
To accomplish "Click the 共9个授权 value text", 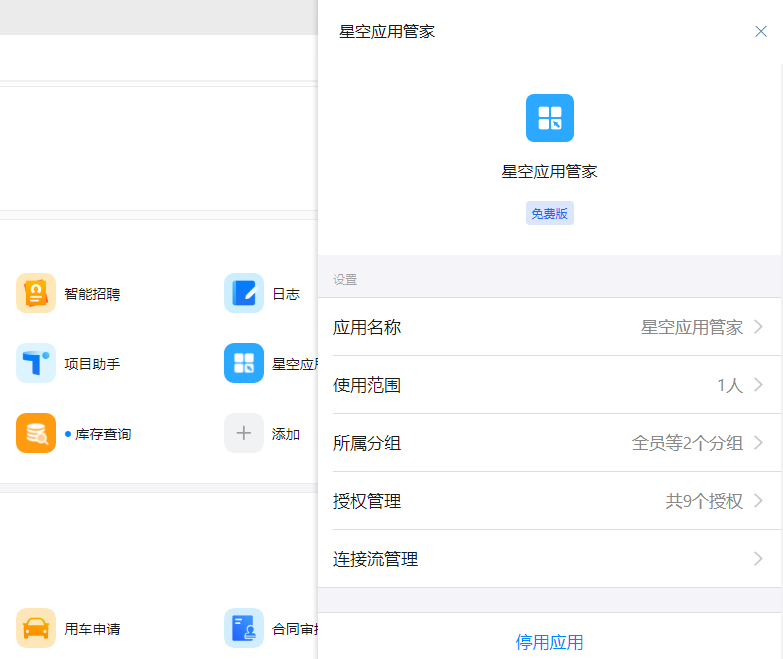I will (x=704, y=501).
